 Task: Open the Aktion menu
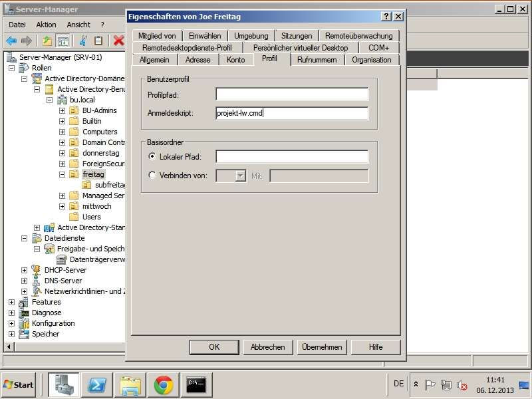(46, 25)
